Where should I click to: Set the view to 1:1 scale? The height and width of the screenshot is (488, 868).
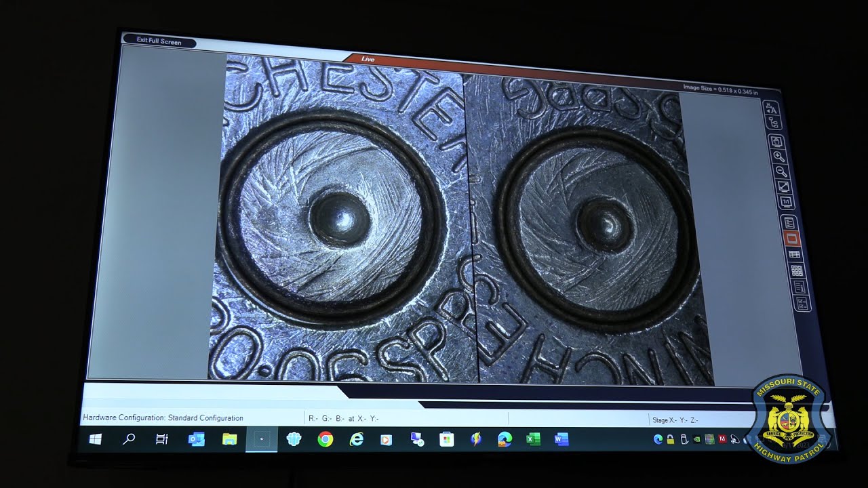(785, 201)
